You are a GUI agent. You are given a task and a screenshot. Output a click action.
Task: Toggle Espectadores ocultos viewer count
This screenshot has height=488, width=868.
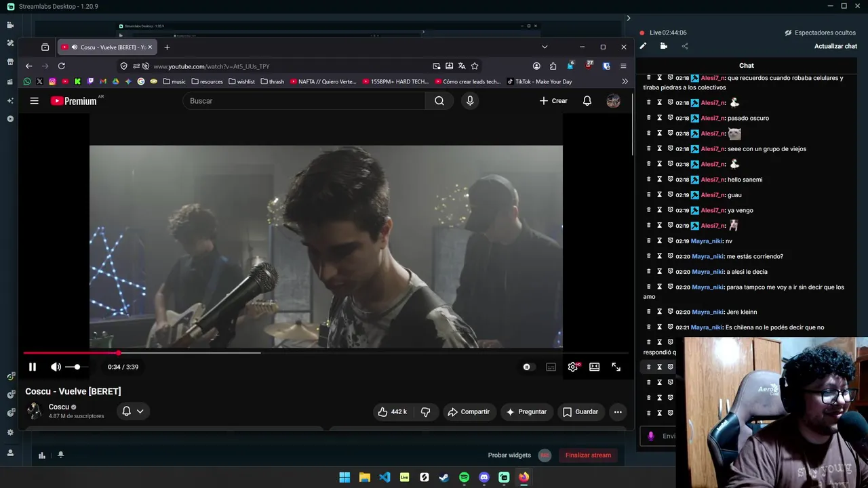click(x=820, y=33)
